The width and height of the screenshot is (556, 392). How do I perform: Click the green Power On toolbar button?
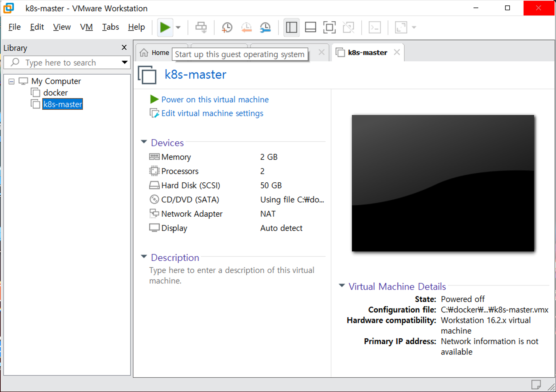click(x=165, y=27)
